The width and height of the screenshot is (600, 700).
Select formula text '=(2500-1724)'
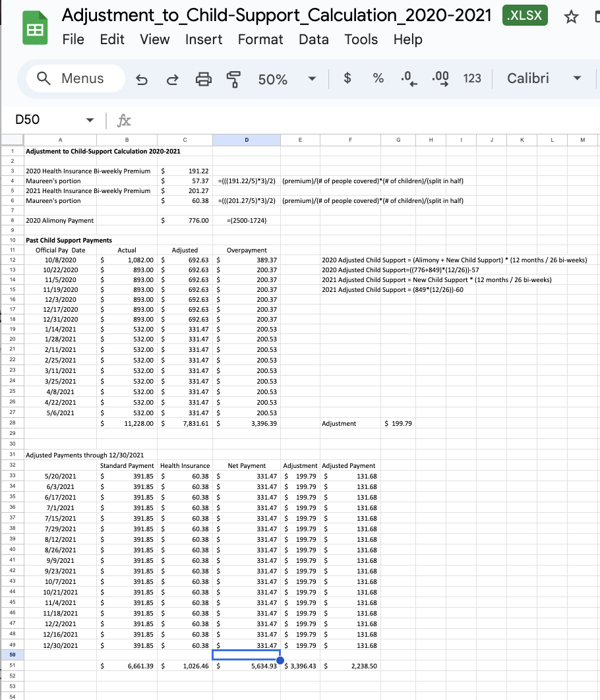247,221
